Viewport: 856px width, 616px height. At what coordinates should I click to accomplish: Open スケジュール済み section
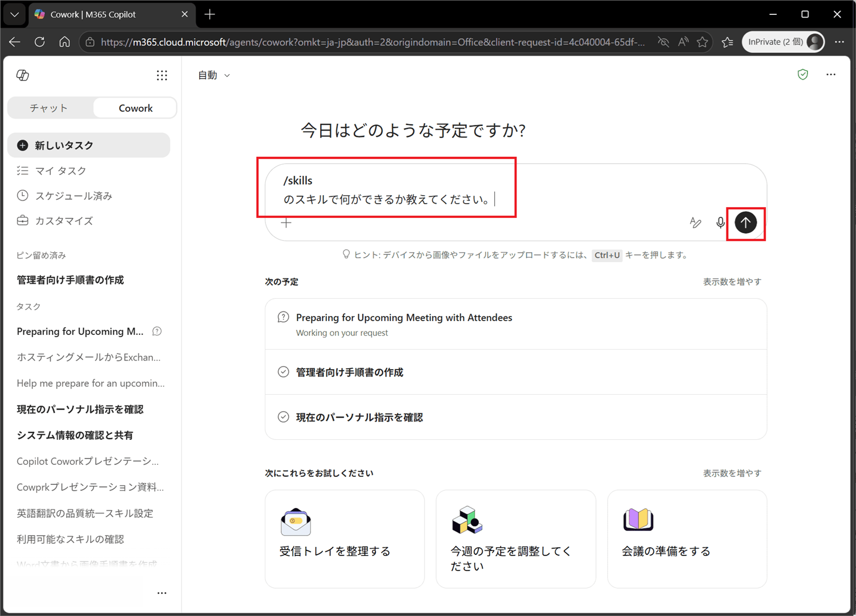pos(89,196)
